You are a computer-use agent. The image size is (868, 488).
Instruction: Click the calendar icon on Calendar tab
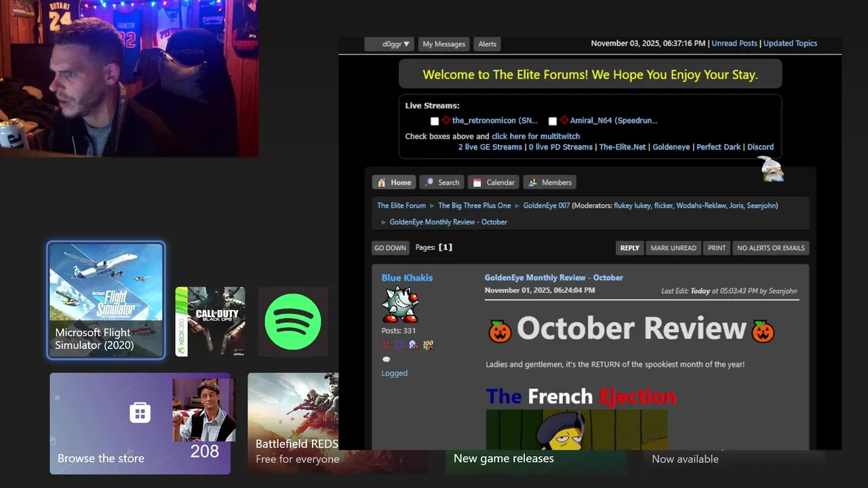tap(477, 182)
